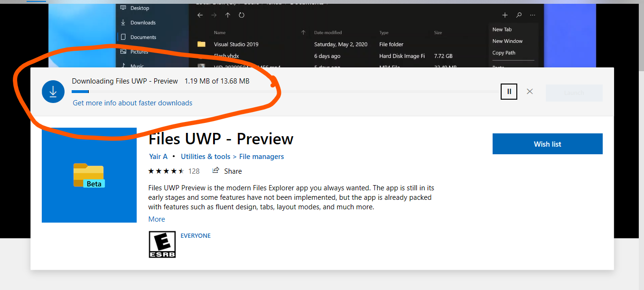Open the File managers subcategory link
The width and height of the screenshot is (644, 290).
pyautogui.click(x=261, y=156)
